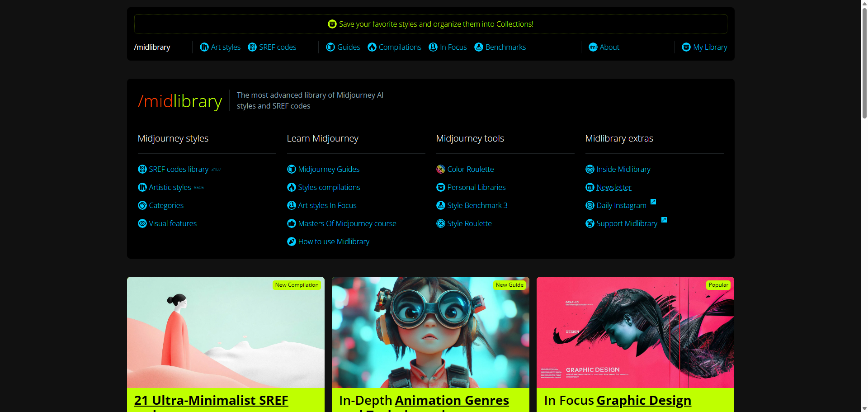This screenshot has height=412, width=868.
Task: Click the About icon in navbar
Action: (593, 47)
